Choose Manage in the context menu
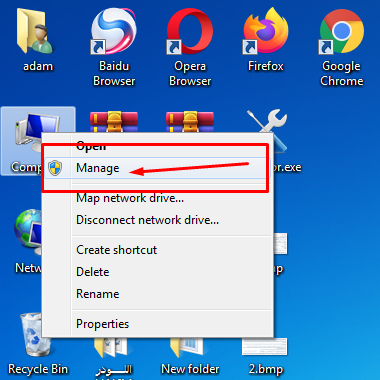This screenshot has width=380, height=380. 158,168
